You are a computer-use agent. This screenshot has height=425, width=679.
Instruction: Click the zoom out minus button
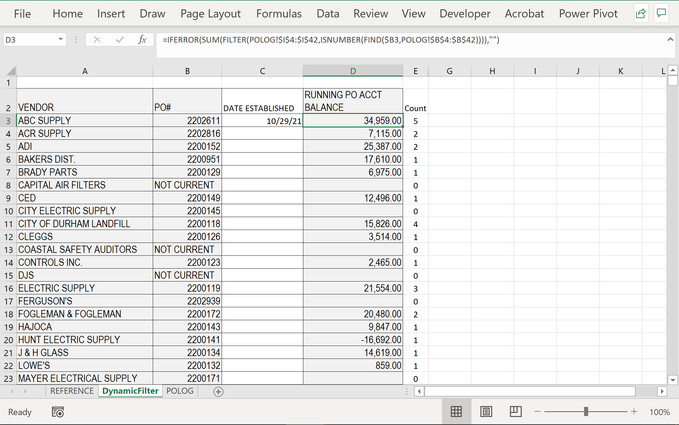[x=537, y=412]
